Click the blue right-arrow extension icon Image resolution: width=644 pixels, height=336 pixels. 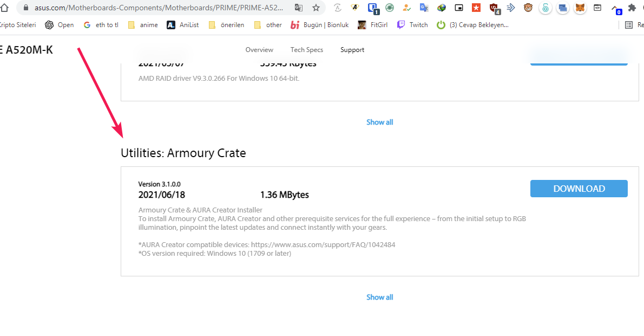(511, 8)
